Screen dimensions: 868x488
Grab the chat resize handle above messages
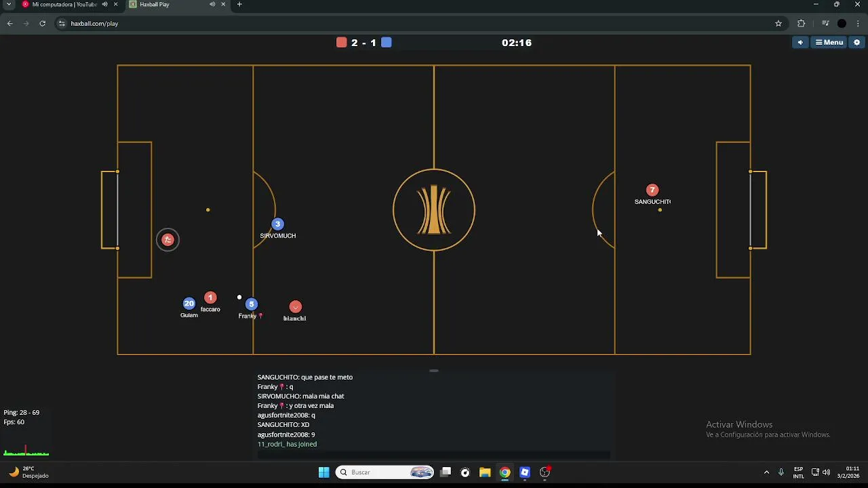(434, 371)
